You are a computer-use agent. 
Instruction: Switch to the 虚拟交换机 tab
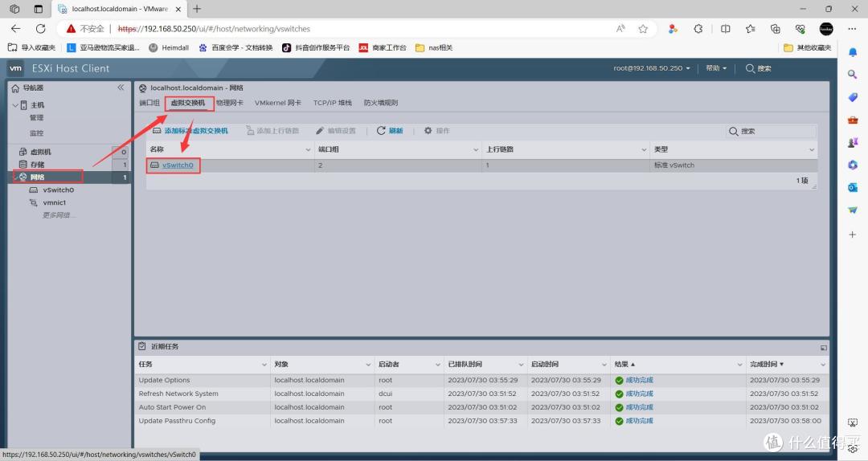[x=187, y=103]
